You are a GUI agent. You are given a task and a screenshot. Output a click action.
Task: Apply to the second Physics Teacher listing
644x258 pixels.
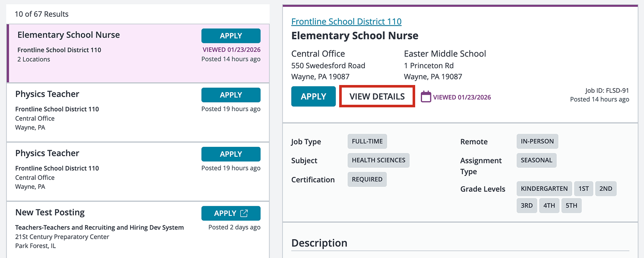coord(231,154)
